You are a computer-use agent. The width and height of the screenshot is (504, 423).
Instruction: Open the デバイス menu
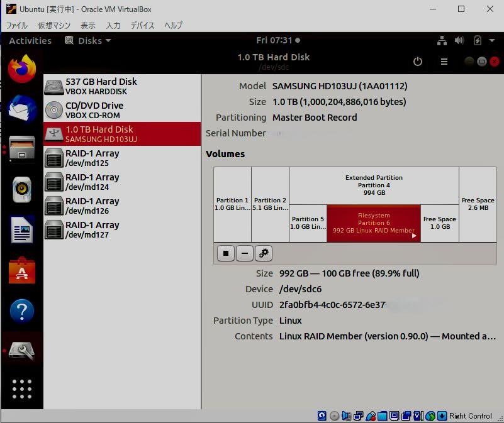tap(142, 25)
